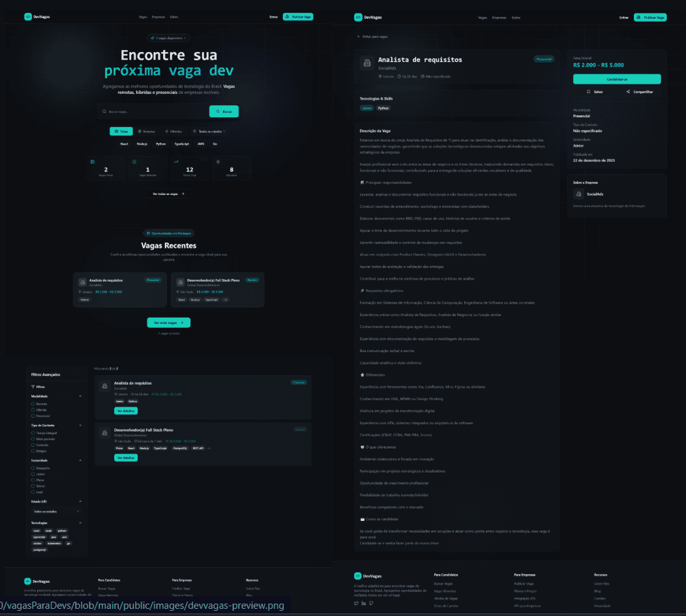Click the funnel icon beside Filtros
This screenshot has height=616, width=686.
coord(33,387)
